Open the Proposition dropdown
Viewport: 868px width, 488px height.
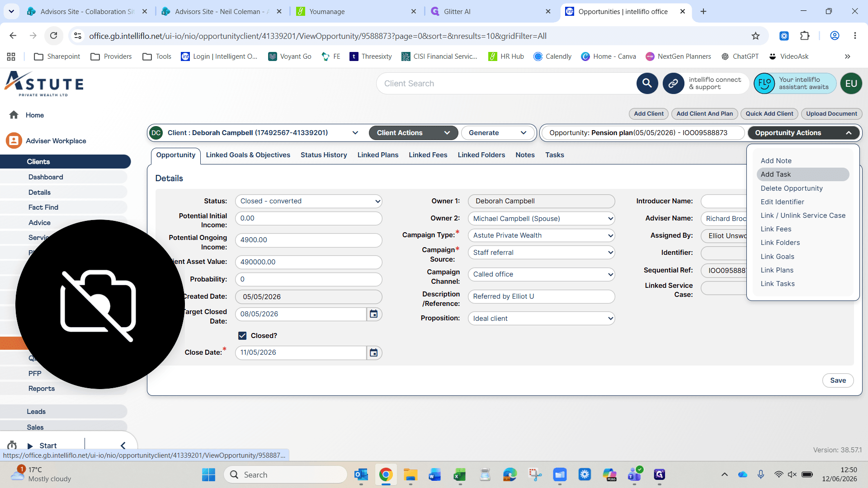coord(541,319)
